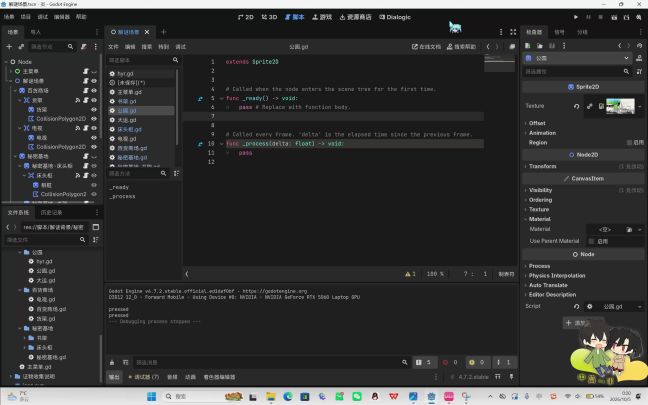Toggle visibility eye of 百货商场 node
Viewport: 648px width, 405px height.
click(x=94, y=91)
